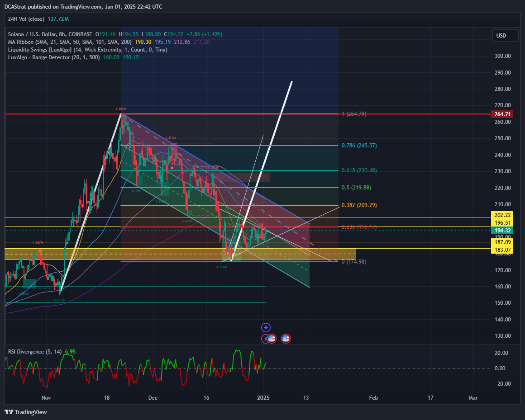Viewport: 525px width, 420px height.
Task: Click the 4.374M liquidity swing label
Action: click(222, 267)
